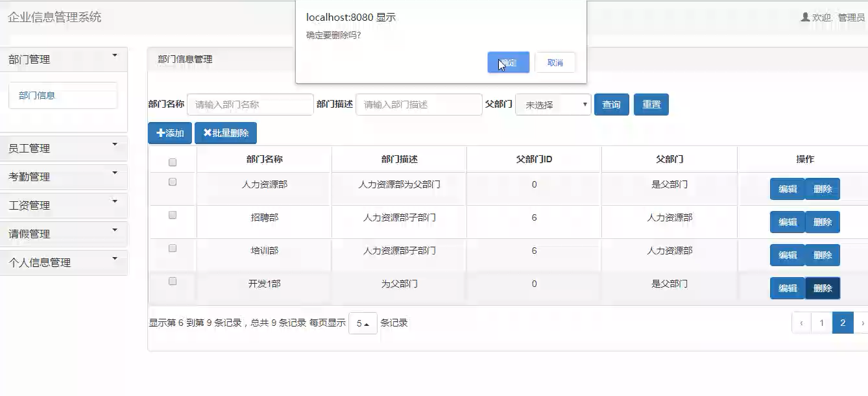Check the 招聘部 row checkbox
Image resolution: width=868 pixels, height=396 pixels.
[x=173, y=215]
